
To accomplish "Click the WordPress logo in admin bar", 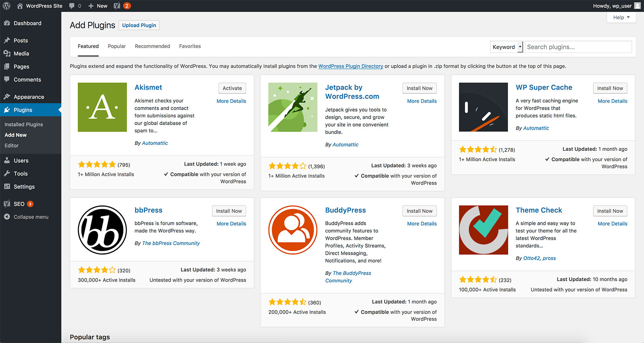I will tap(7, 6).
